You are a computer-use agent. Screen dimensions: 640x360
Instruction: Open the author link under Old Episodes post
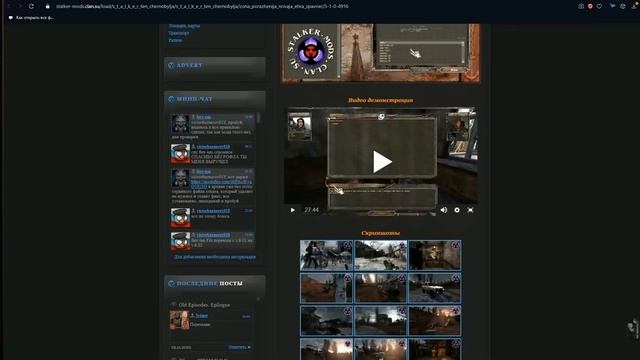201,316
